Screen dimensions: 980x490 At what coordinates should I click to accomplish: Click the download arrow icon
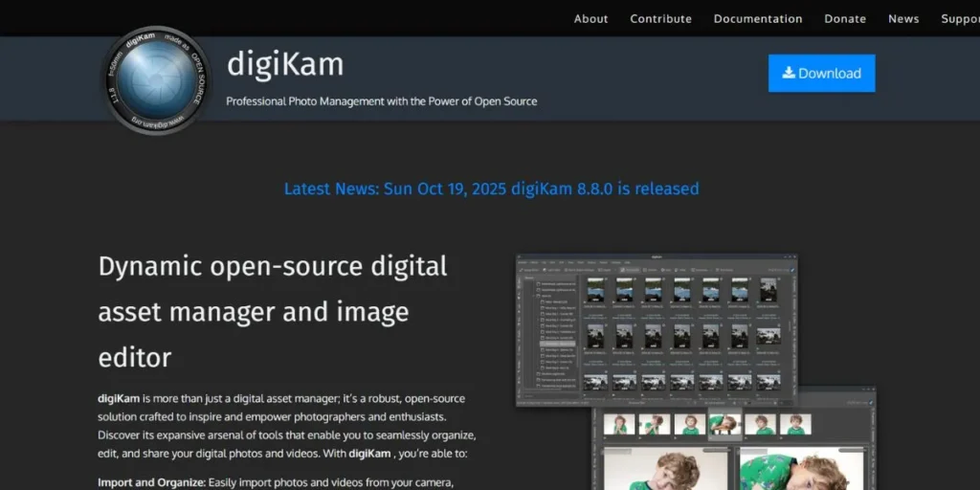pyautogui.click(x=789, y=73)
